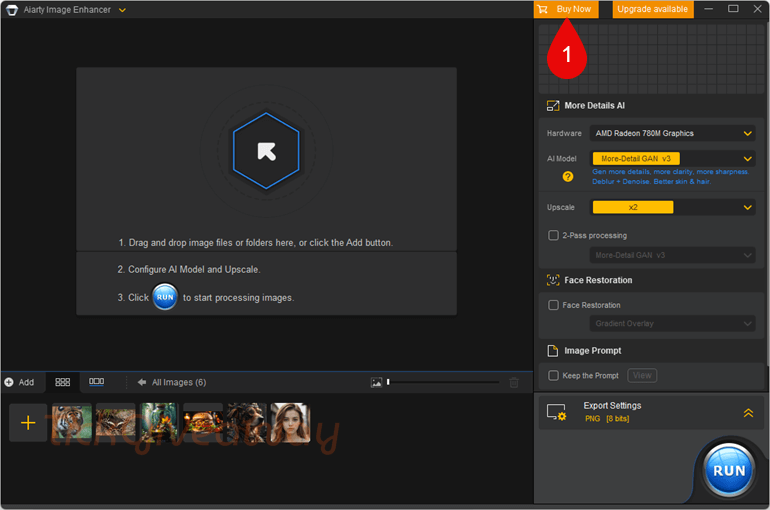Click the Export Settings monitor gear icon
Screen dimensions: 770x510
[x=557, y=412]
